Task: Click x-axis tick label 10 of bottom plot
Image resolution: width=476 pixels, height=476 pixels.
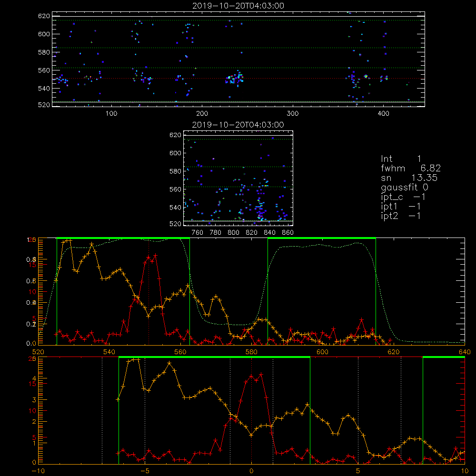Action: (465, 471)
